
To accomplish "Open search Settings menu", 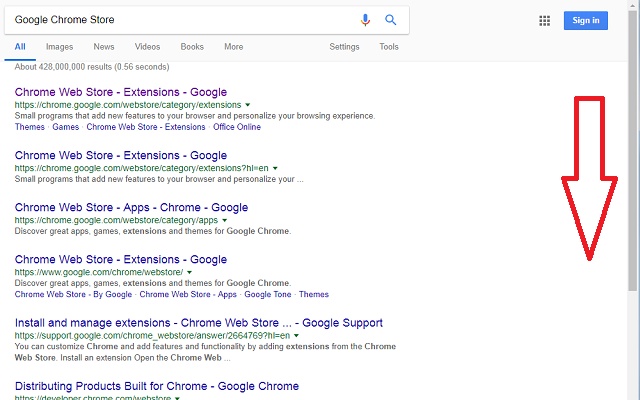I will (344, 47).
